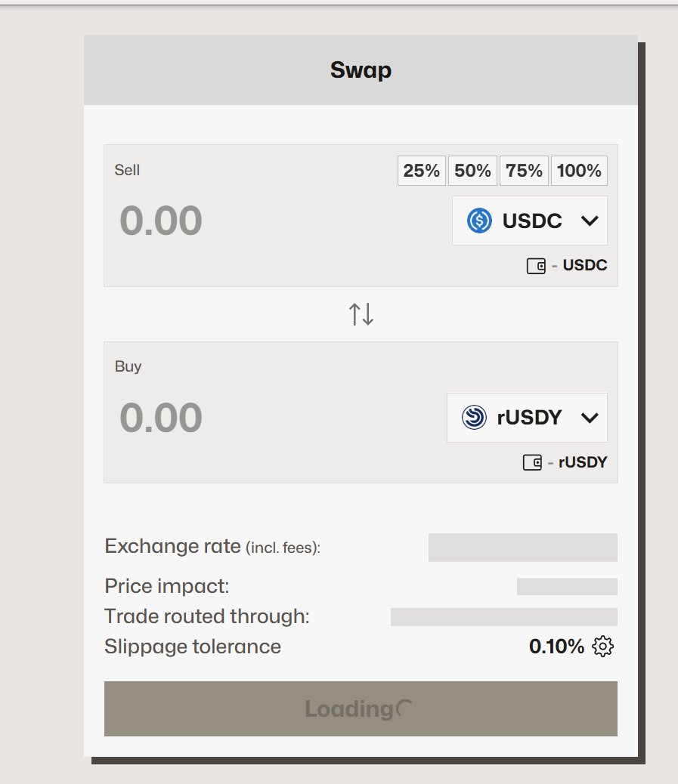Click the swap direction arrows icon
The height and width of the screenshot is (784, 678).
361,314
